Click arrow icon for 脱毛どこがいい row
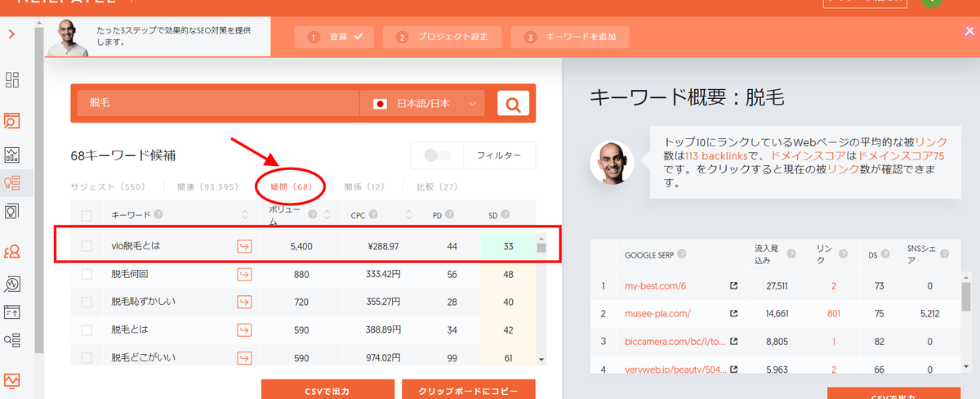Viewport: 980px width, 399px height. click(244, 357)
